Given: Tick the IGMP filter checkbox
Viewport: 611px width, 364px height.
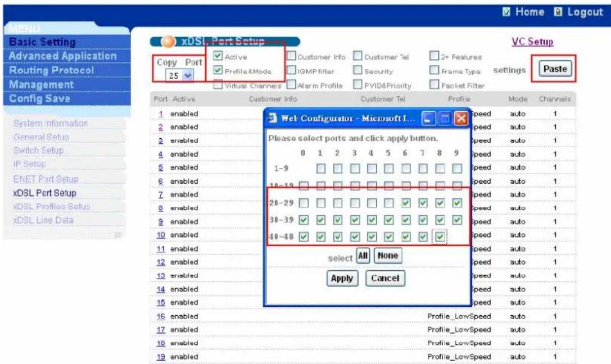Looking at the screenshot, I should (x=291, y=70).
